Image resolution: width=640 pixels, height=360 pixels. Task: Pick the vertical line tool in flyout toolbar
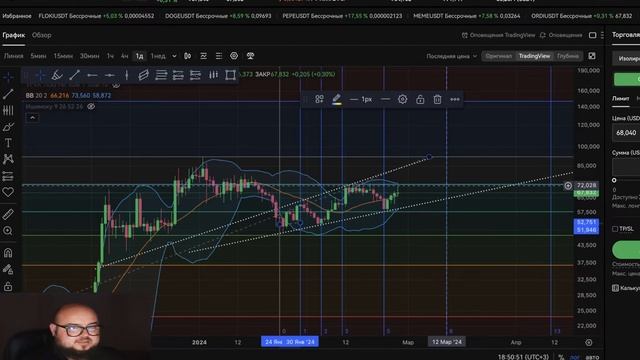click(127, 75)
